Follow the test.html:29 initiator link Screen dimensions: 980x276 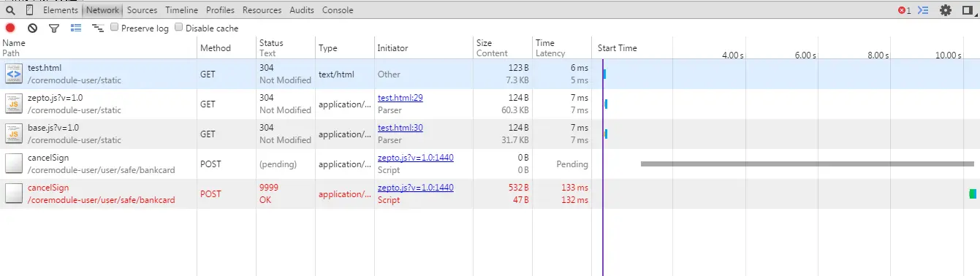tap(400, 98)
